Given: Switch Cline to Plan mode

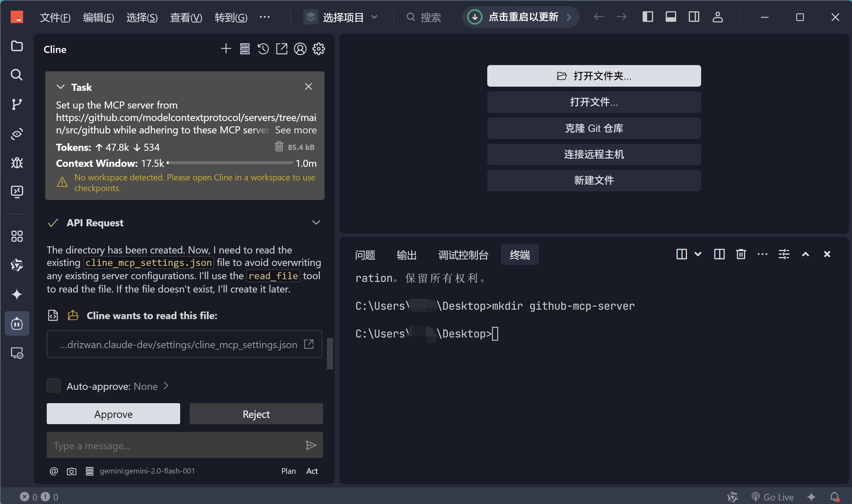Looking at the screenshot, I should point(288,471).
